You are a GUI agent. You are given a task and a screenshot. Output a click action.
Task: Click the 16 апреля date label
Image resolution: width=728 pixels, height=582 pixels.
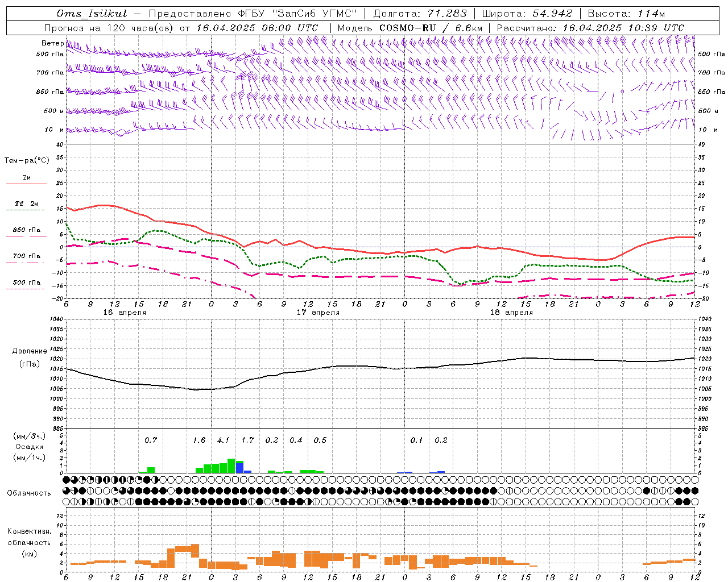point(124,313)
